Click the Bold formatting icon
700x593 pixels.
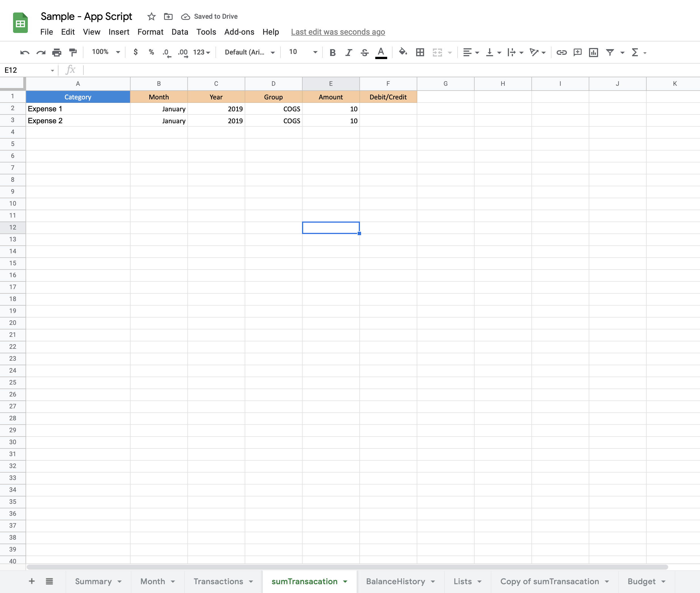[332, 52]
